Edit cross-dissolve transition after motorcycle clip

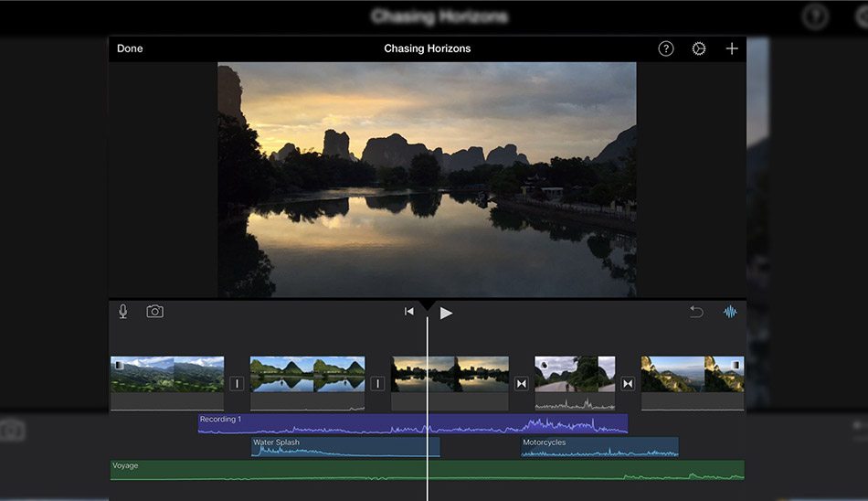[x=628, y=383]
